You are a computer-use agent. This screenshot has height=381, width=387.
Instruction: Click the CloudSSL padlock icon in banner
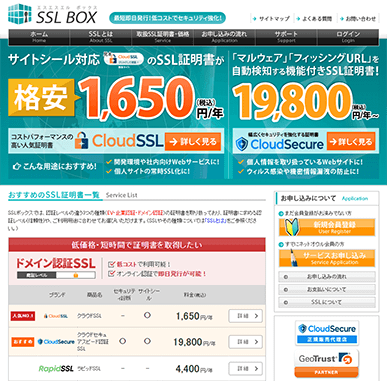(82, 140)
